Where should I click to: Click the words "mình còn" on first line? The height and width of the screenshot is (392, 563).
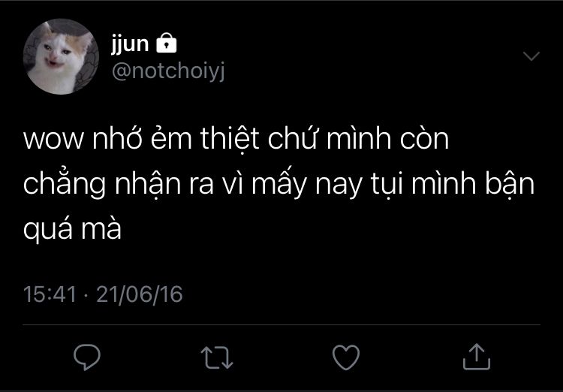(x=388, y=138)
